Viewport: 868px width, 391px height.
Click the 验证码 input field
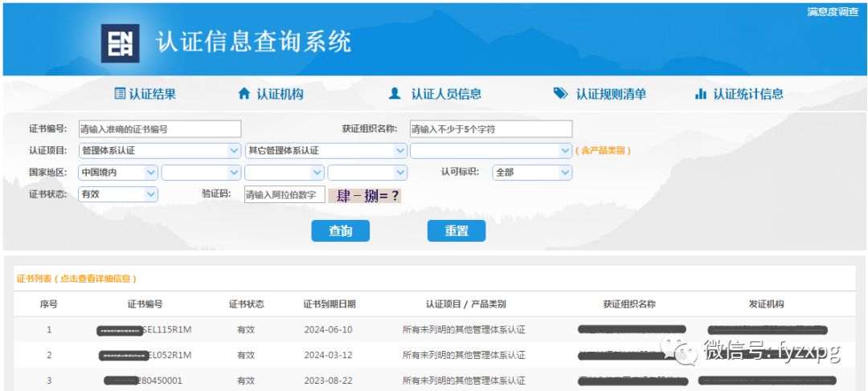click(285, 194)
